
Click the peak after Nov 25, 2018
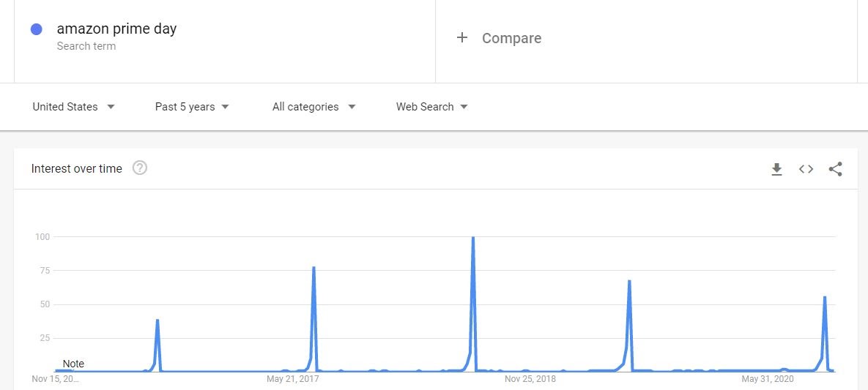(x=629, y=281)
